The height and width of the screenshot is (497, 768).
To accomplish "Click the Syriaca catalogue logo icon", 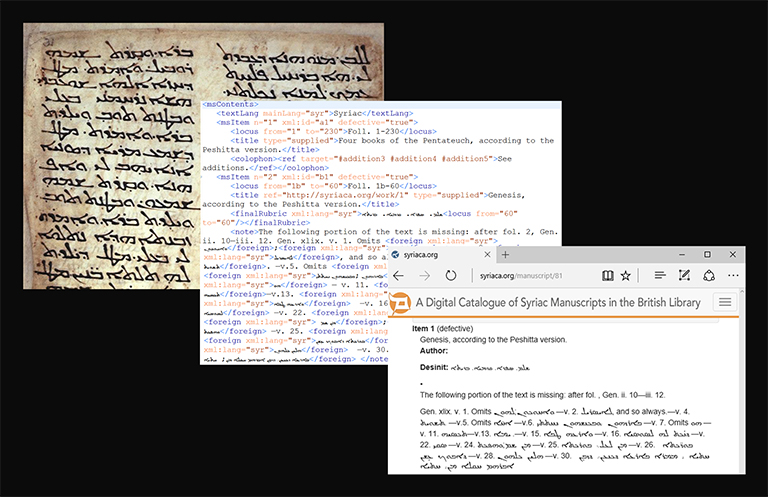I will pyautogui.click(x=400, y=303).
